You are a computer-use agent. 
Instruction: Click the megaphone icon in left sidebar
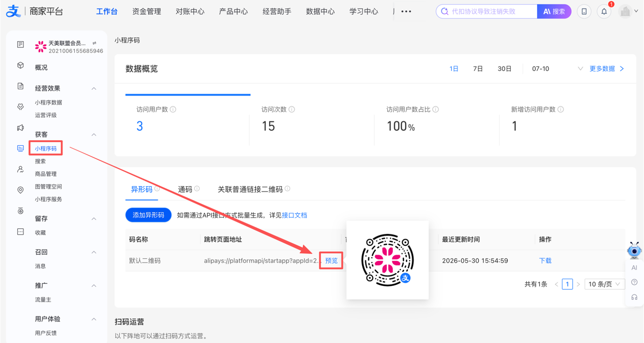pyautogui.click(x=21, y=128)
